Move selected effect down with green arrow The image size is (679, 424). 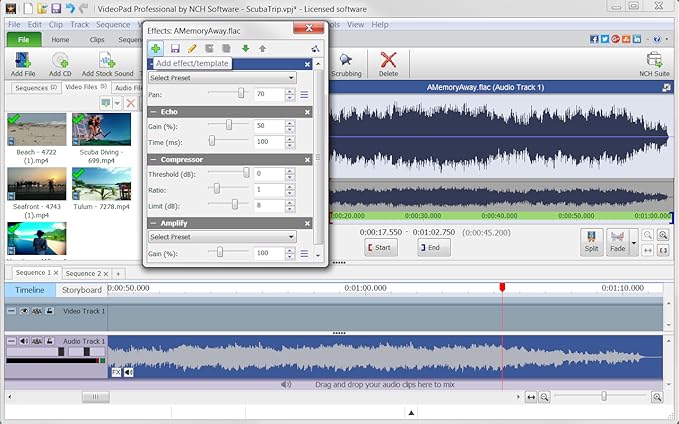(245, 47)
